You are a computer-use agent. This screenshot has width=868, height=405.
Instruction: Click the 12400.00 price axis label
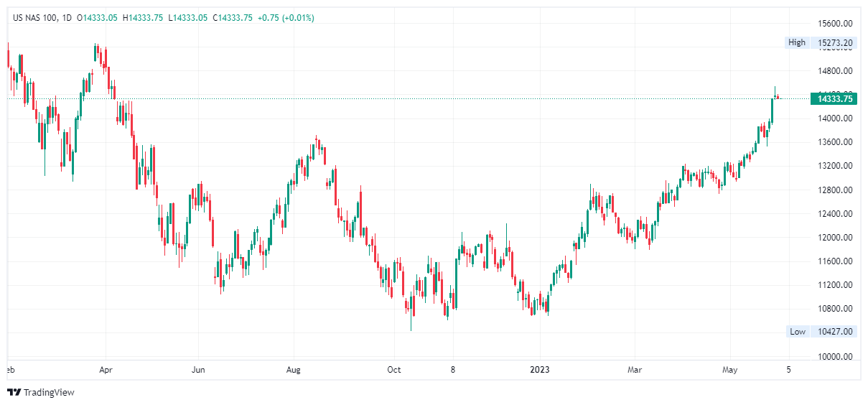(835, 214)
